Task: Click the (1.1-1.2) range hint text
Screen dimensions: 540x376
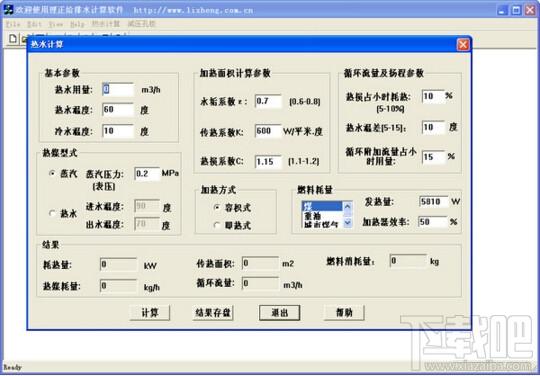Action: 303,161
